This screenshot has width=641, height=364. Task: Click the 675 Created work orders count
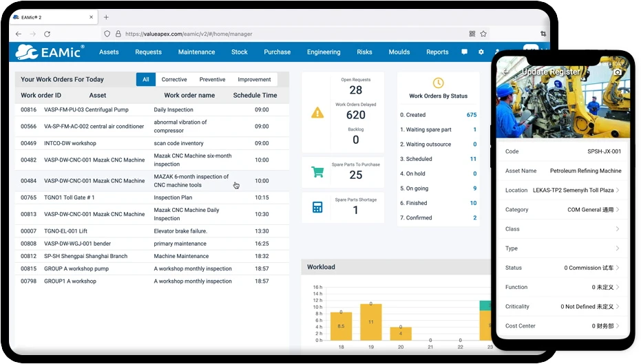471,116
